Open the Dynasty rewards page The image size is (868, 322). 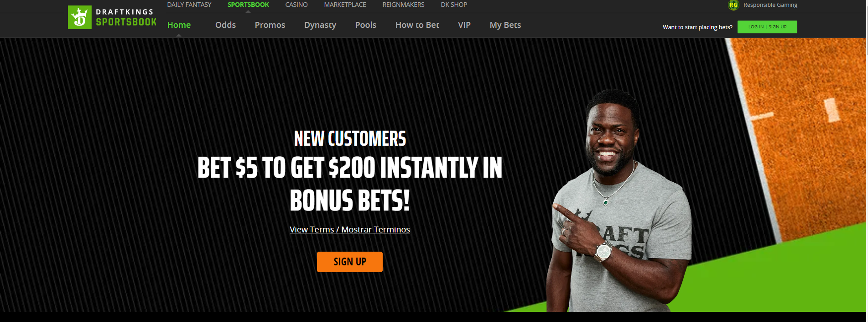[320, 25]
